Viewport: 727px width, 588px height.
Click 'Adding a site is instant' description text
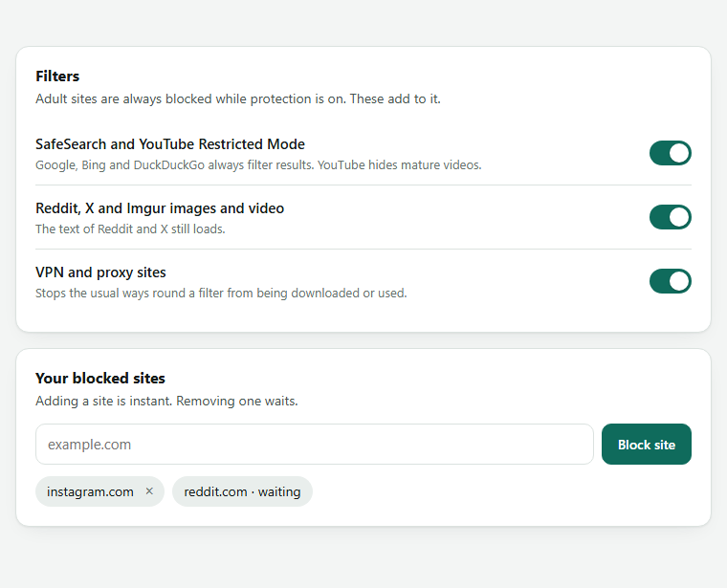click(166, 401)
